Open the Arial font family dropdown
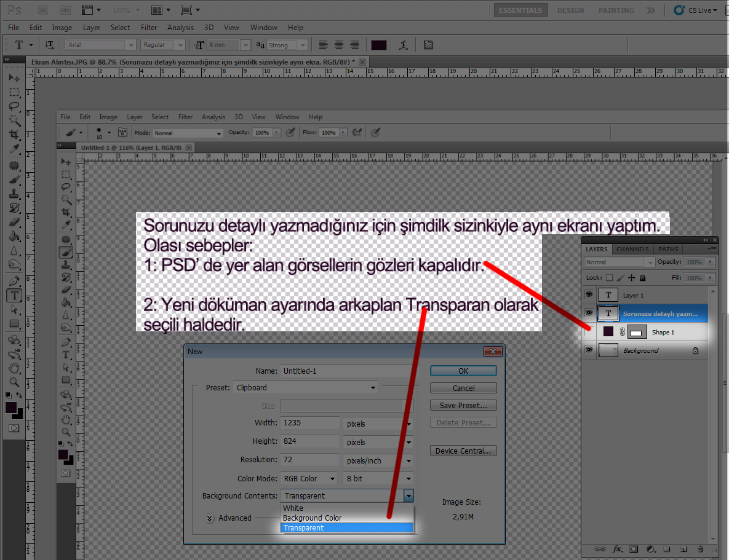The image size is (729, 560). point(130,45)
